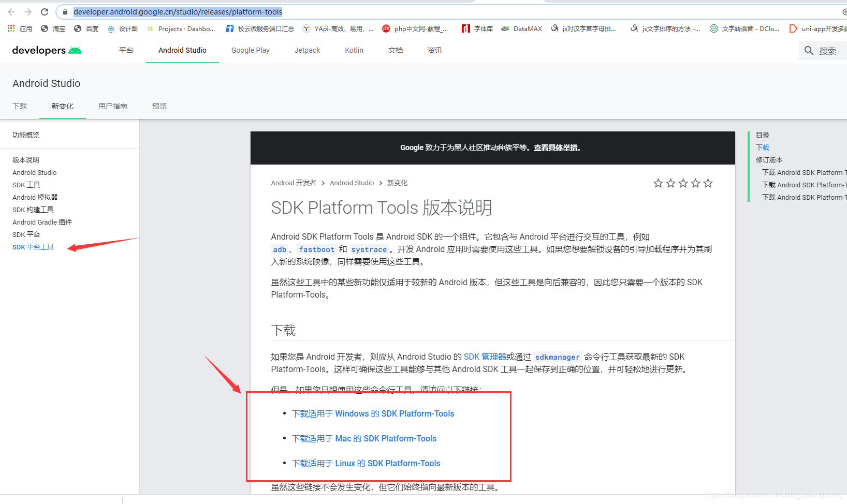Switch to the 预览 sub-tab
The height and width of the screenshot is (504, 847).
(159, 106)
